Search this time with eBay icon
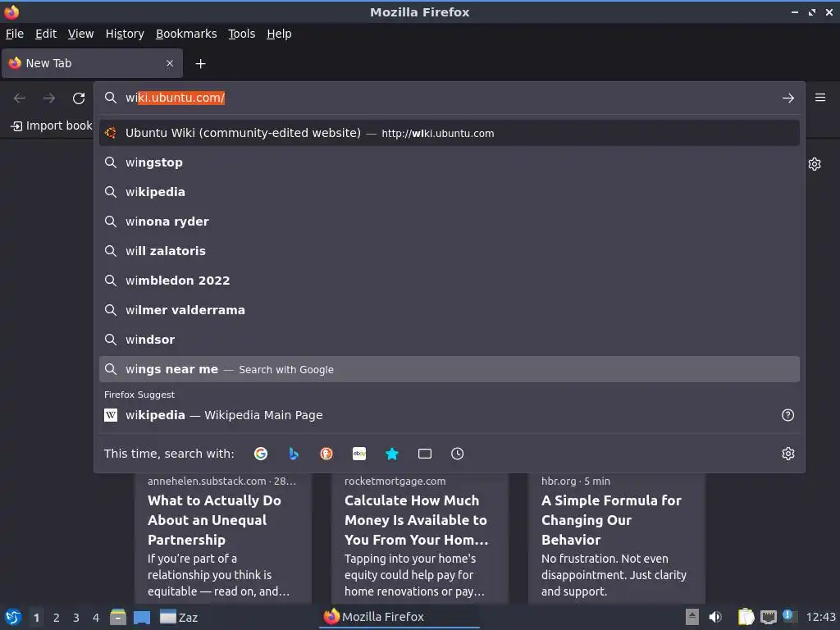Image resolution: width=840 pixels, height=630 pixels. tap(359, 454)
